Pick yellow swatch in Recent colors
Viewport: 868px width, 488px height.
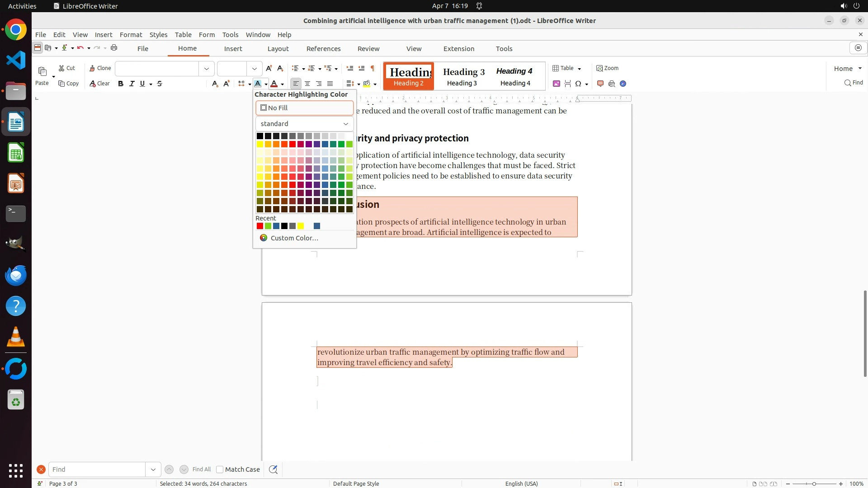(x=301, y=226)
